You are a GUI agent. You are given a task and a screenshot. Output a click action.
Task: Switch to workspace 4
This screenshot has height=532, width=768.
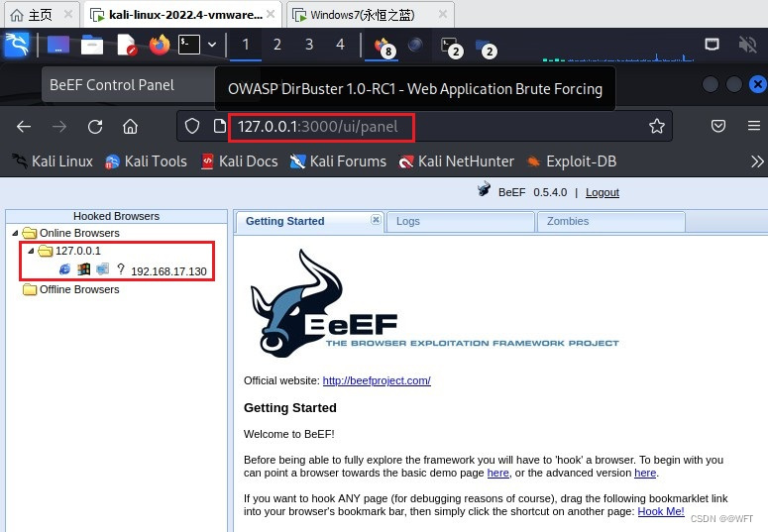pyautogui.click(x=341, y=45)
